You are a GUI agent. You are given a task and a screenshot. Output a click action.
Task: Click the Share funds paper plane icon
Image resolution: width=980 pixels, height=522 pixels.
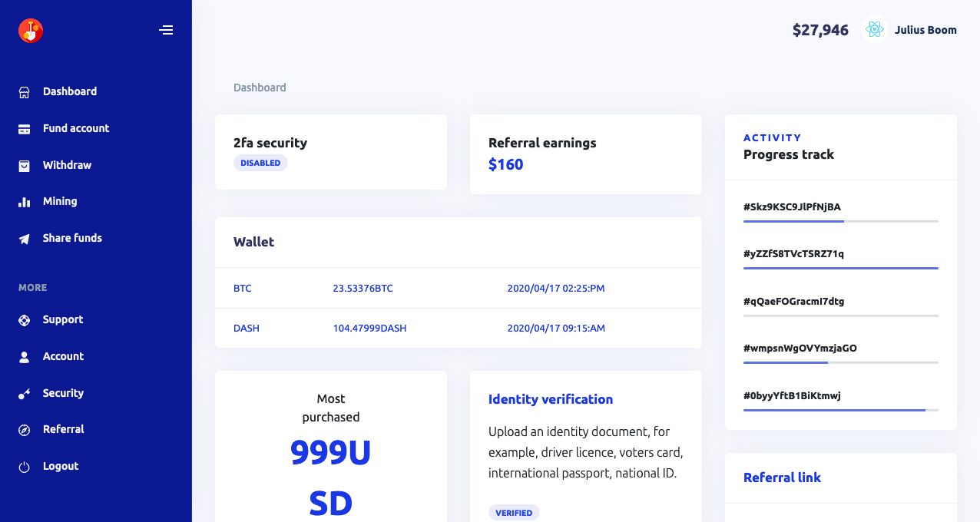[25, 239]
